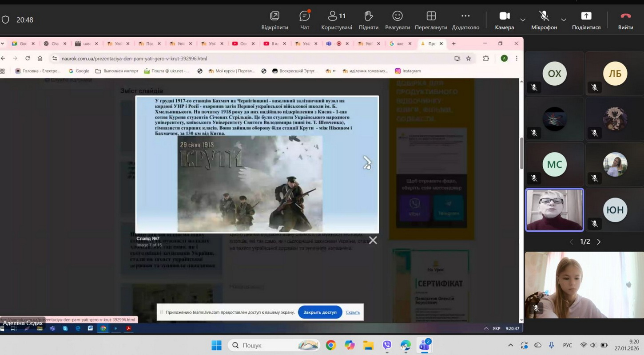Click the Відкріпити unpin icon
The height and width of the screenshot is (355, 644).
tap(274, 20)
